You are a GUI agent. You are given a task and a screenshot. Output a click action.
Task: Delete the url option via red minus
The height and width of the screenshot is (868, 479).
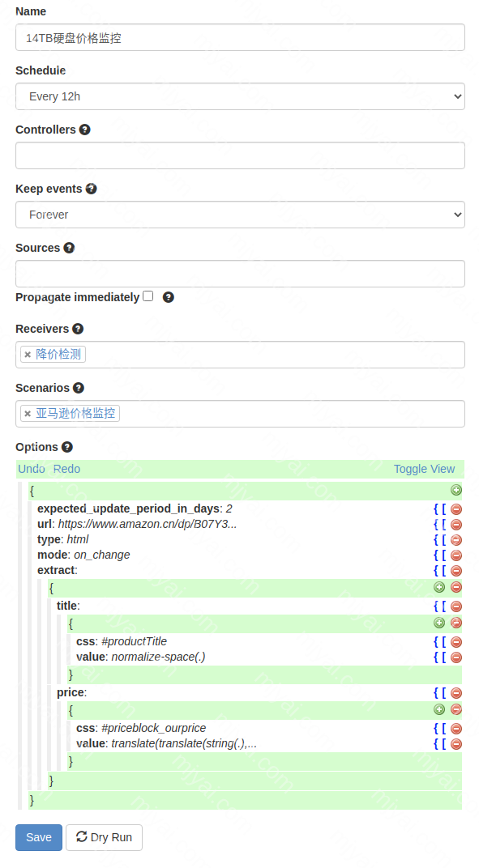[456, 525]
